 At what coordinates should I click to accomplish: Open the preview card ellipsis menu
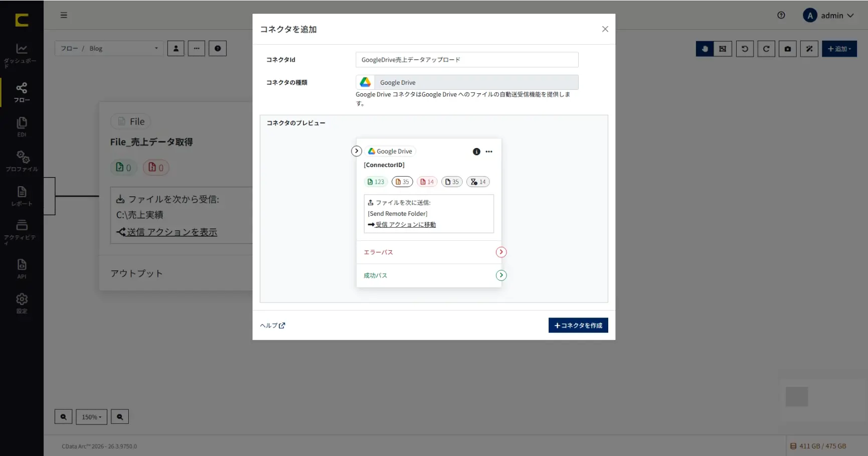pyautogui.click(x=489, y=151)
